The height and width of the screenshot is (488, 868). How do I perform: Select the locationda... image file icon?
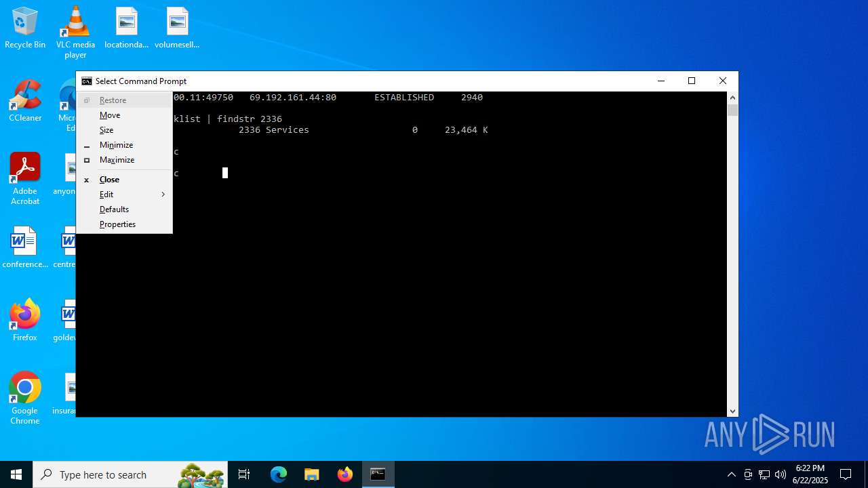pos(126,28)
